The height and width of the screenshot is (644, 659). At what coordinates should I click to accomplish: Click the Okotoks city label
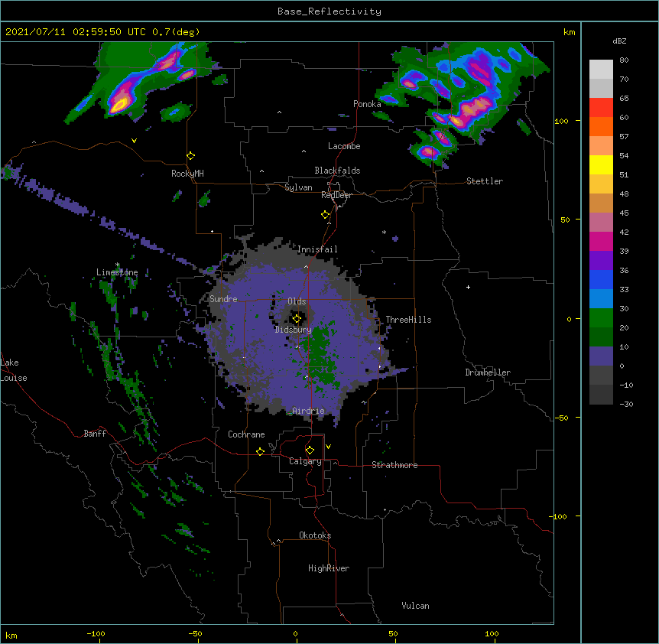pyautogui.click(x=315, y=535)
